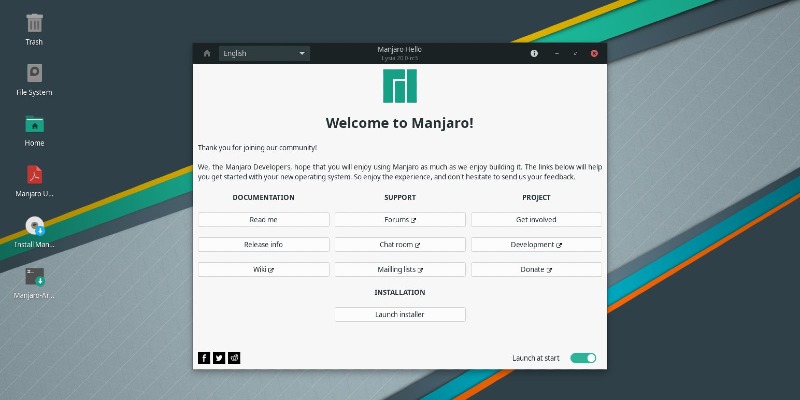Click the DOCUMENTATION column heading
This screenshot has width=800, height=400.
click(263, 197)
